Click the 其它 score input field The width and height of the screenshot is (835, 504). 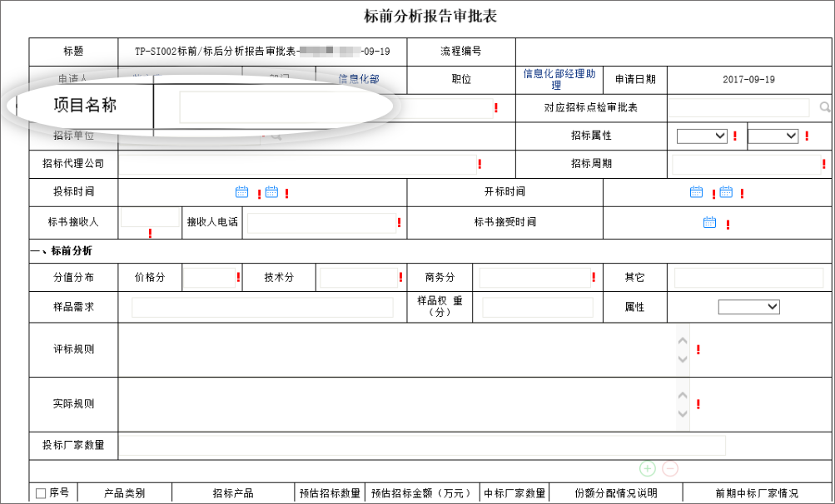click(x=748, y=278)
